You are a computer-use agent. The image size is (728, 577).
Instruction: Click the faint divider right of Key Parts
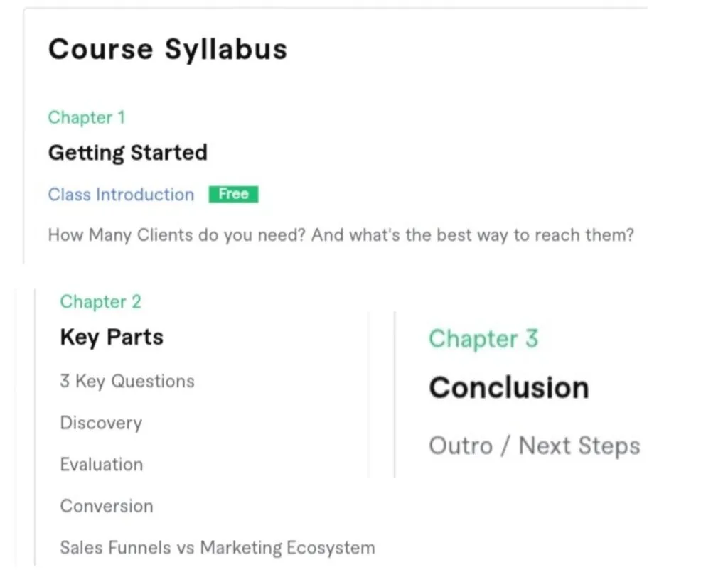point(368,394)
